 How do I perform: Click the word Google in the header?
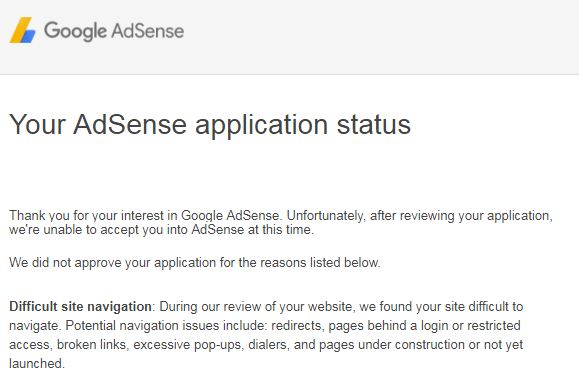pos(76,31)
